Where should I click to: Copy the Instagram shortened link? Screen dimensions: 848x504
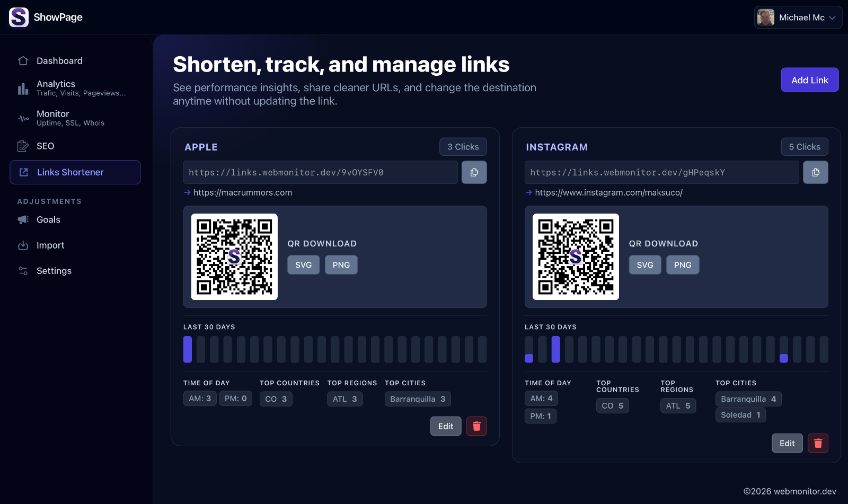click(815, 172)
